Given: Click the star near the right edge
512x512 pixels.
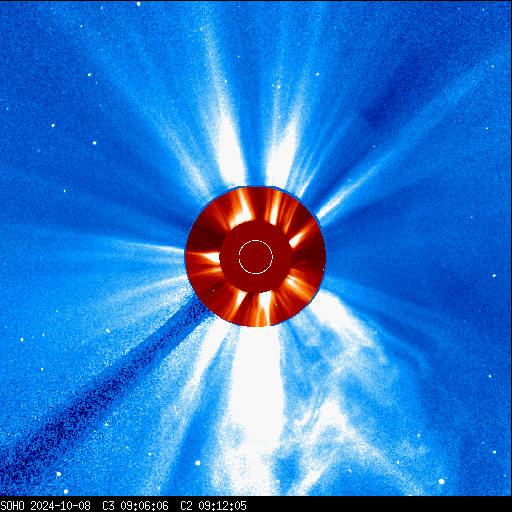Looking at the screenshot, I should (x=494, y=276).
